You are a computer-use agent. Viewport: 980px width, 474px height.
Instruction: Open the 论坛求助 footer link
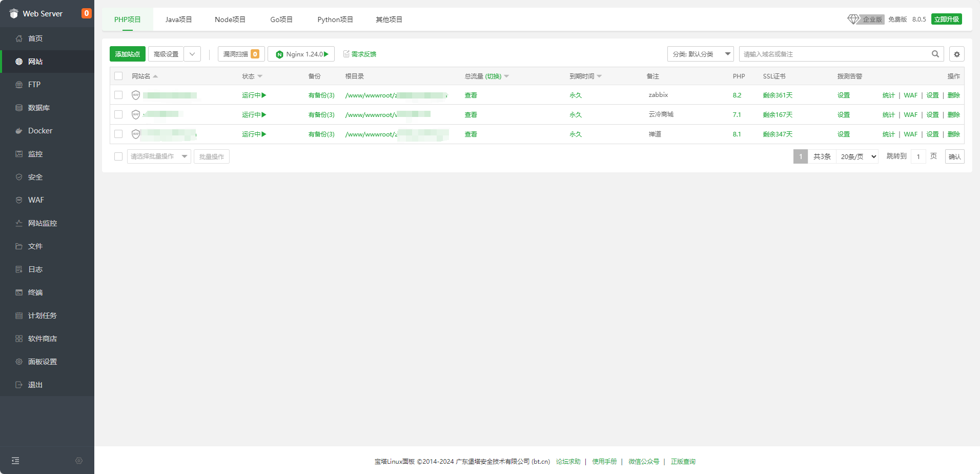coord(568,462)
